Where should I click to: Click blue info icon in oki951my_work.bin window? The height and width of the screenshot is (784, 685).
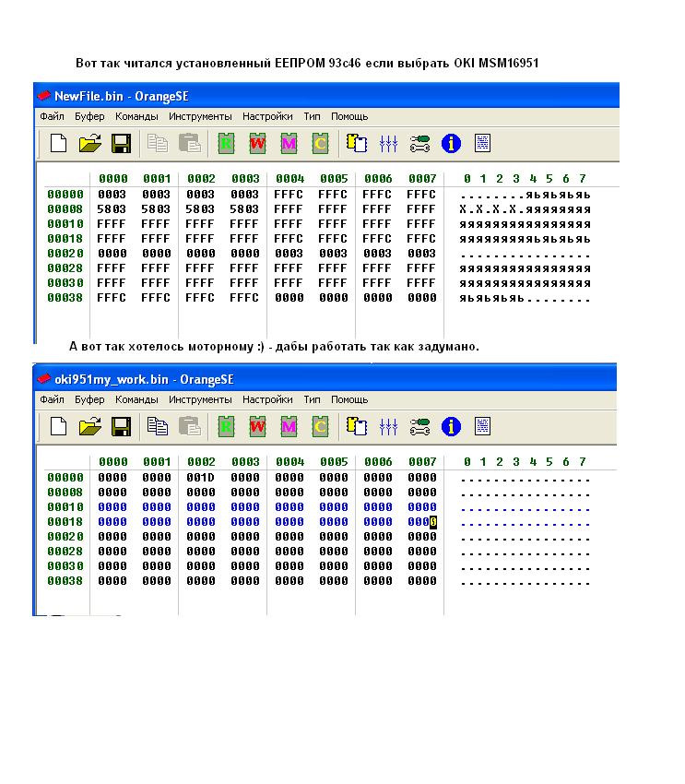[451, 426]
